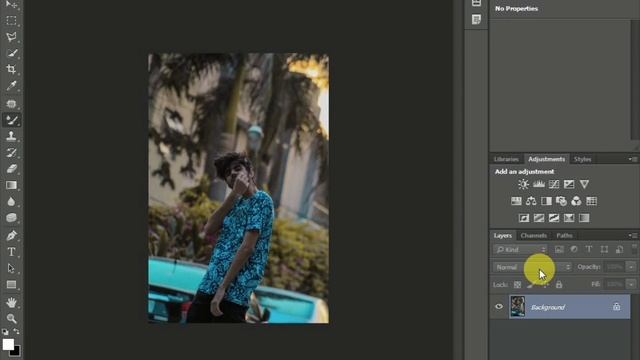
Task: Select the Sponge tool
Action: 11,218
